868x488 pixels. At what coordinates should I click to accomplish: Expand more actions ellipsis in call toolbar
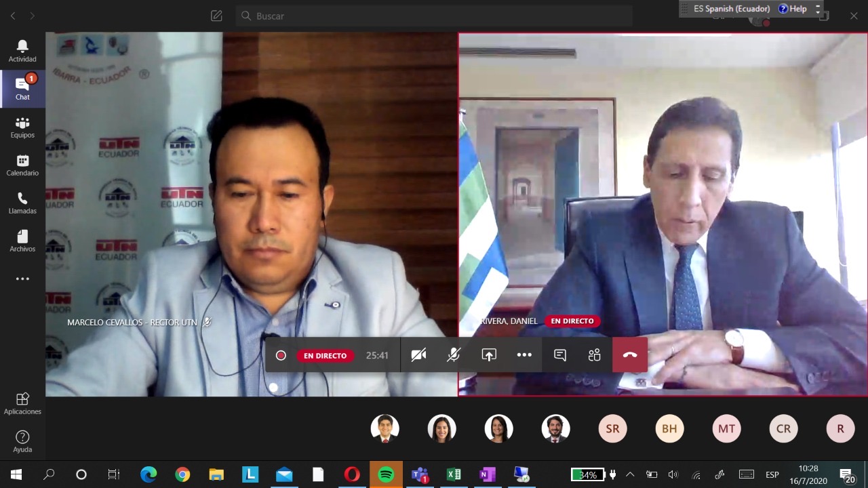524,355
